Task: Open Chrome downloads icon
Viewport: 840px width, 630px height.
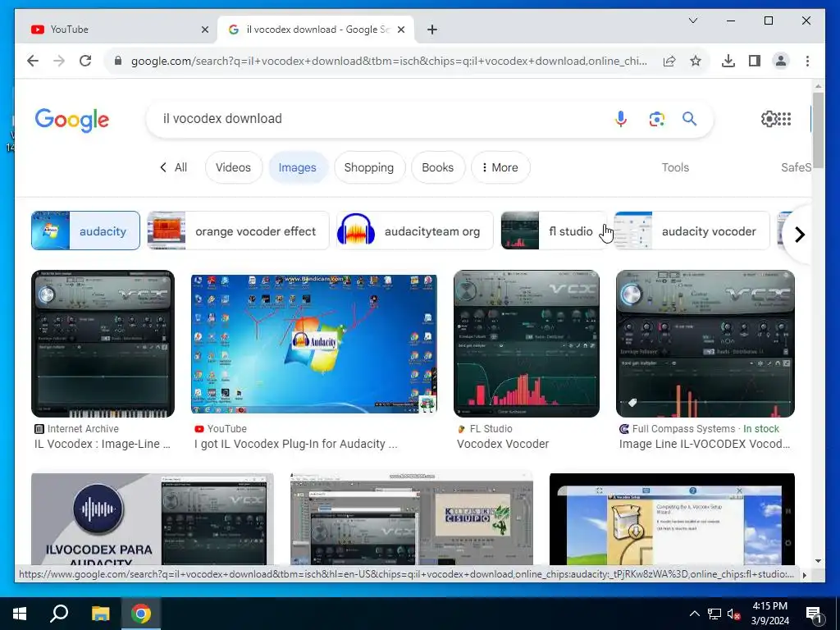Action: coord(728,61)
